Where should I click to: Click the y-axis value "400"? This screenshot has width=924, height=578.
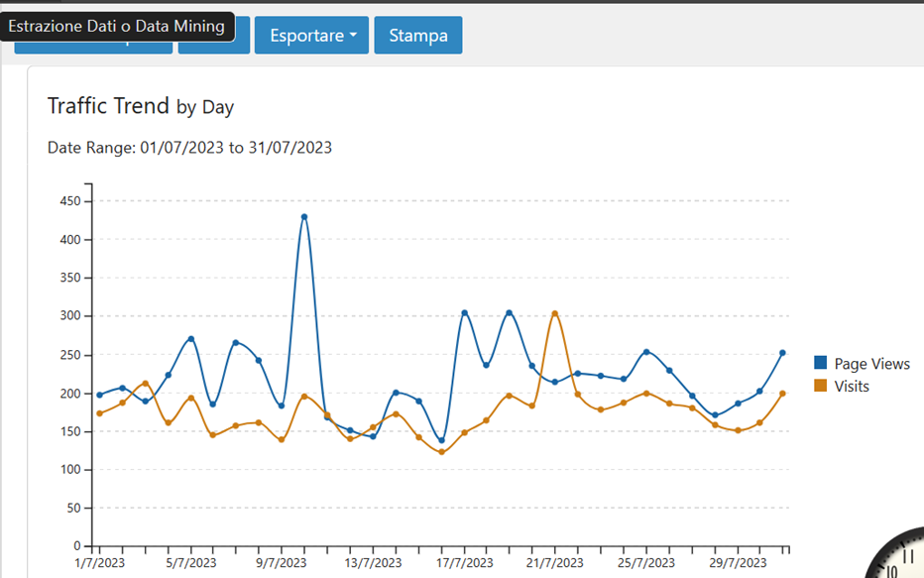point(70,240)
